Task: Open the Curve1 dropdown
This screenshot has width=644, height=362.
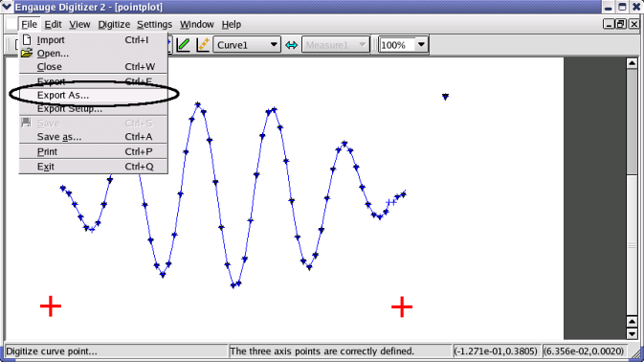Action: [247, 45]
